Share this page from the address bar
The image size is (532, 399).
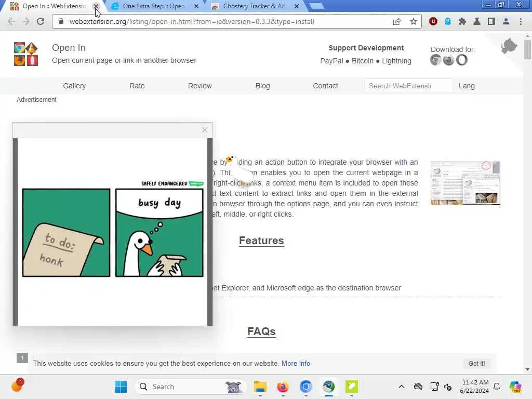tap(396, 21)
